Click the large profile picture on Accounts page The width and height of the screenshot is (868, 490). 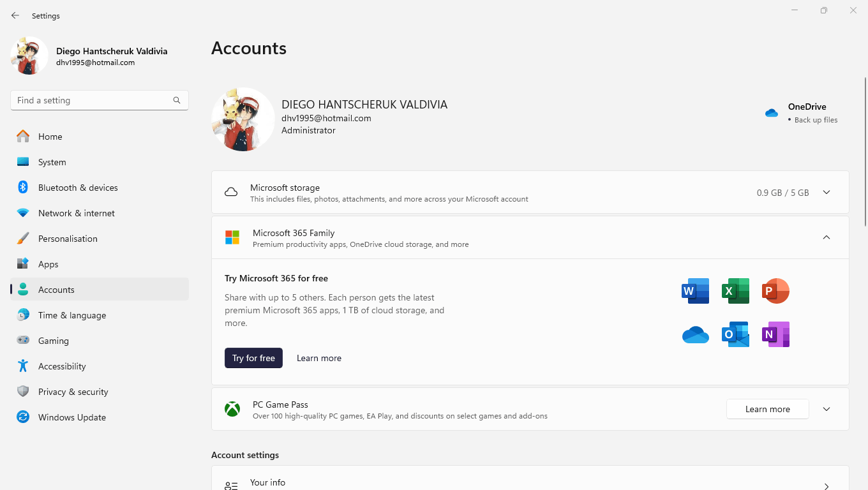(243, 119)
